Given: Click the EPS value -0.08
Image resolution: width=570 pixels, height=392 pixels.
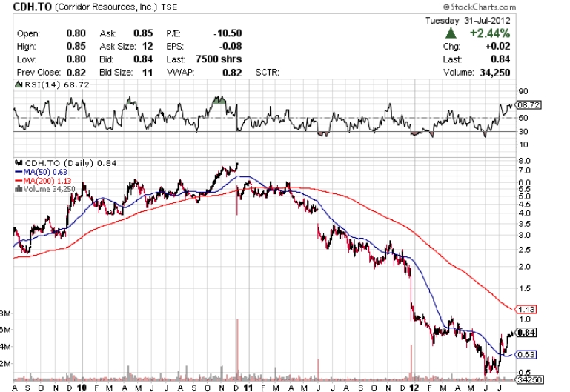Looking at the screenshot, I should coord(231,47).
